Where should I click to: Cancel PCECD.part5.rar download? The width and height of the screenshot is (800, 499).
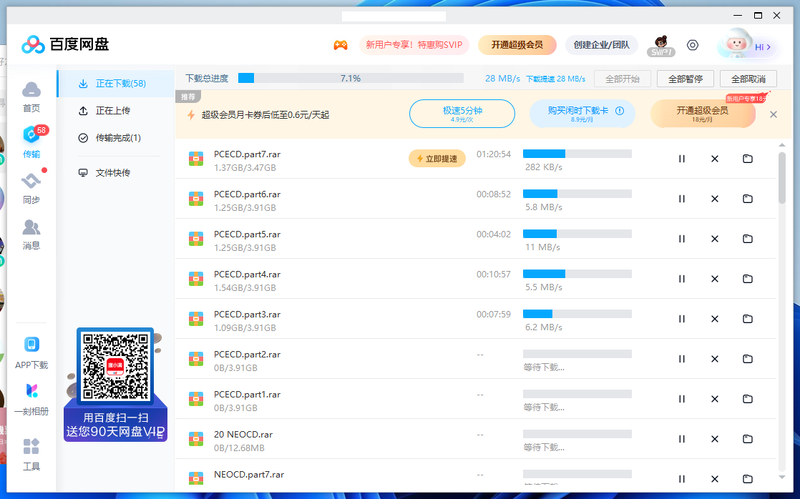715,238
